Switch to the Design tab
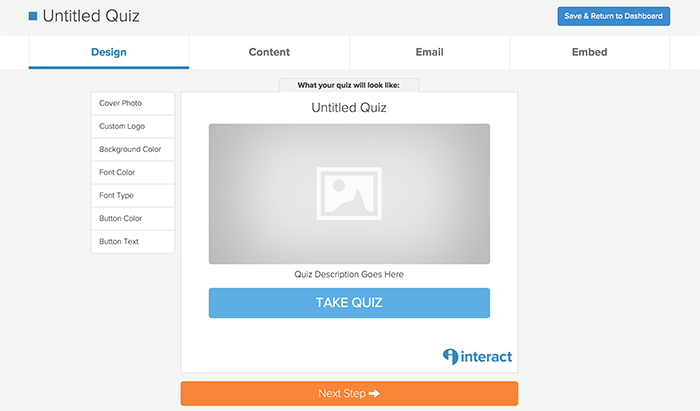The width and height of the screenshot is (700, 411). [x=109, y=52]
